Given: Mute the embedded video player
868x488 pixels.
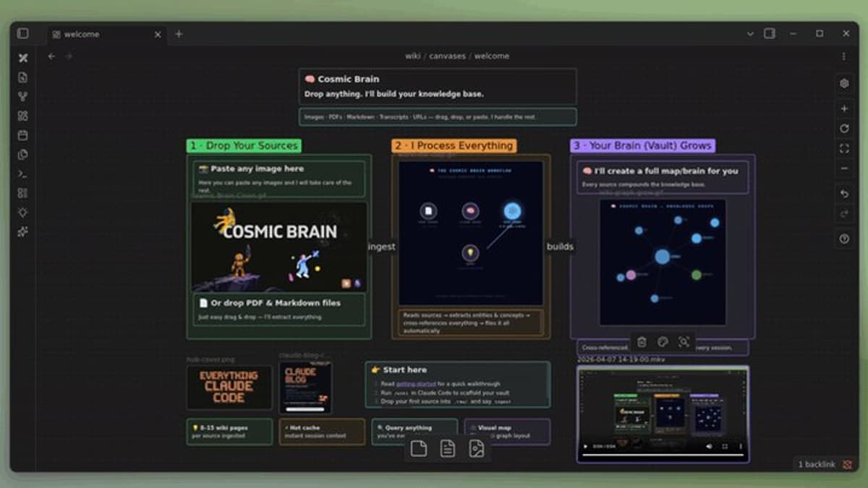Looking at the screenshot, I should coord(709,446).
